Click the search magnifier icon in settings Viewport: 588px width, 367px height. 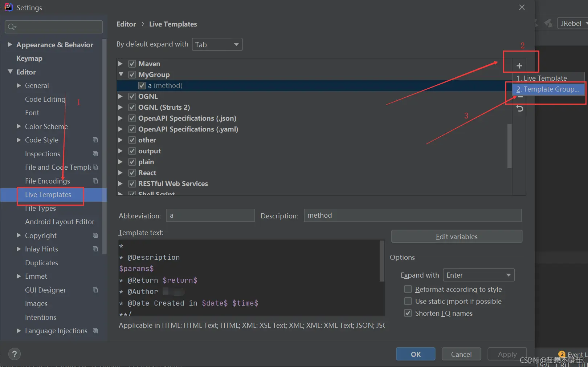pyautogui.click(x=12, y=27)
